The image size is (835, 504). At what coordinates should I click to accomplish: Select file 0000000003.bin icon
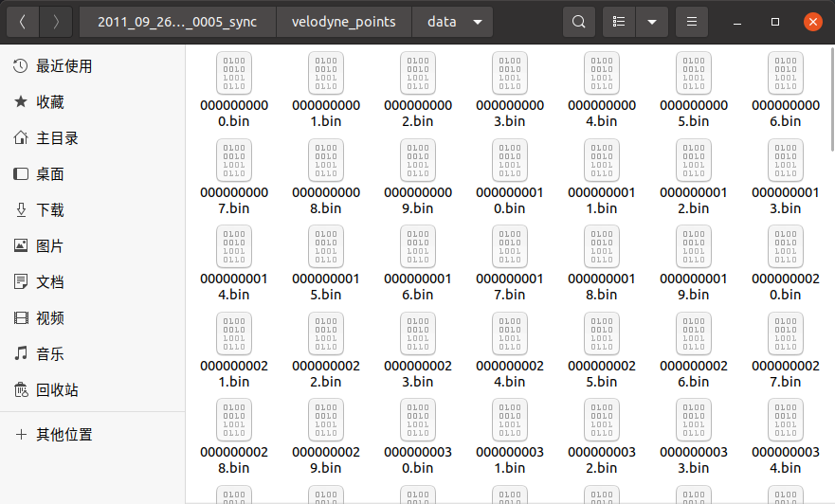click(x=510, y=74)
